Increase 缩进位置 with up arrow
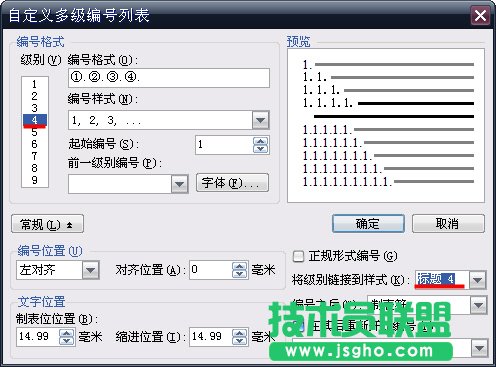Viewport: 496px width, 367px height. pos(239,333)
